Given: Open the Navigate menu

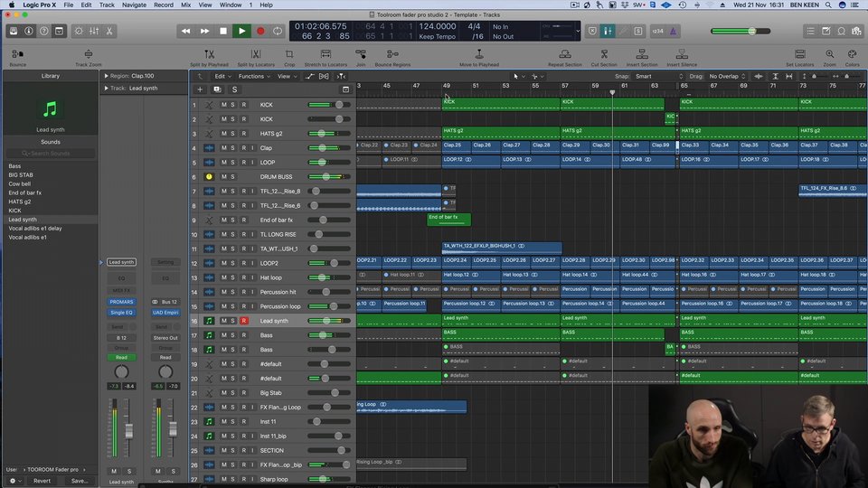Looking at the screenshot, I should [x=134, y=5].
